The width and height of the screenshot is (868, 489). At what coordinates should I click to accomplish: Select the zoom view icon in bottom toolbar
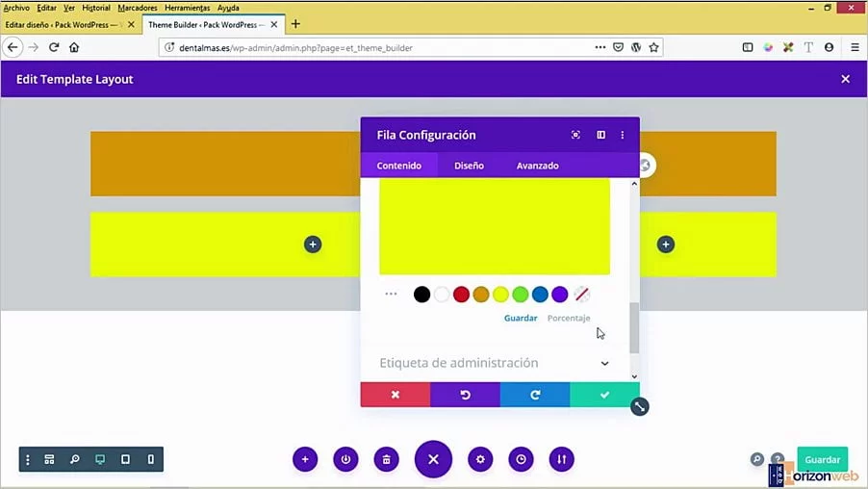tap(75, 460)
